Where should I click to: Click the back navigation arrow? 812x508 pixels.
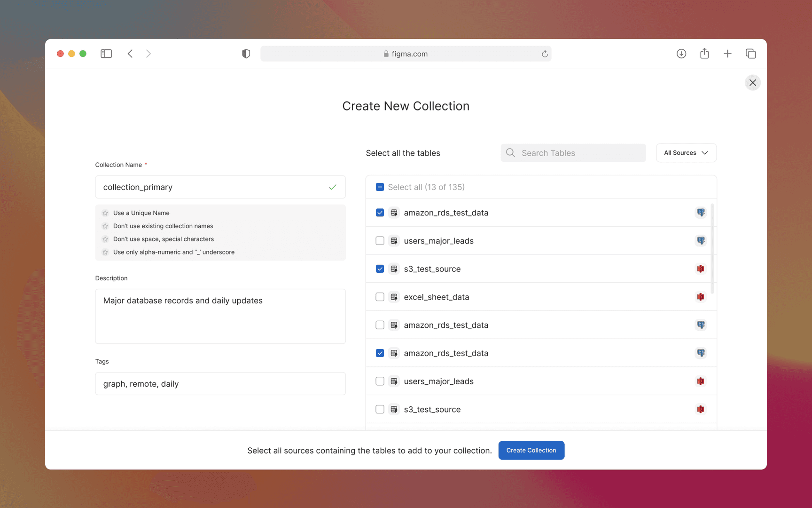tap(130, 53)
